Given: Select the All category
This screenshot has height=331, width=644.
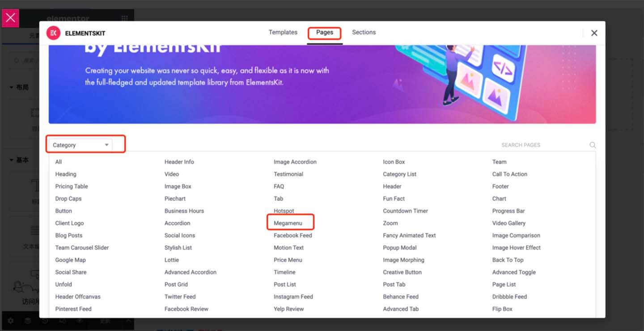Looking at the screenshot, I should tap(59, 162).
